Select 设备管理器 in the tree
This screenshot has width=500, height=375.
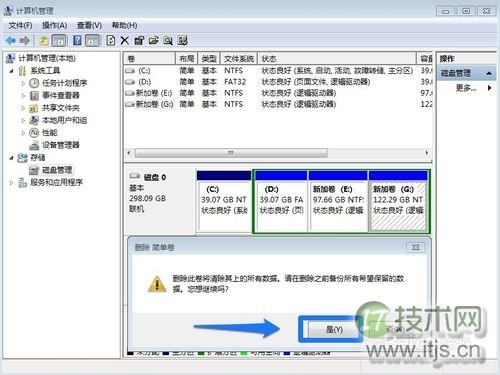61,145
